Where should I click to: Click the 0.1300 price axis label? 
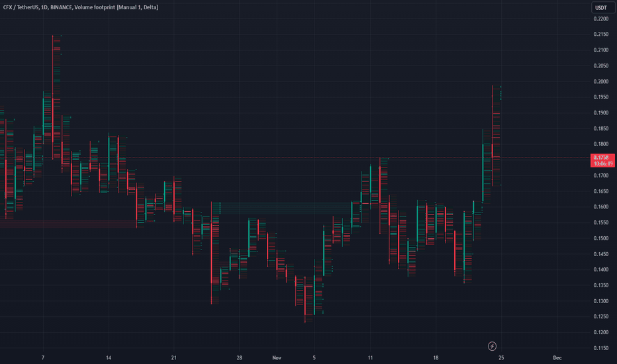601,301
